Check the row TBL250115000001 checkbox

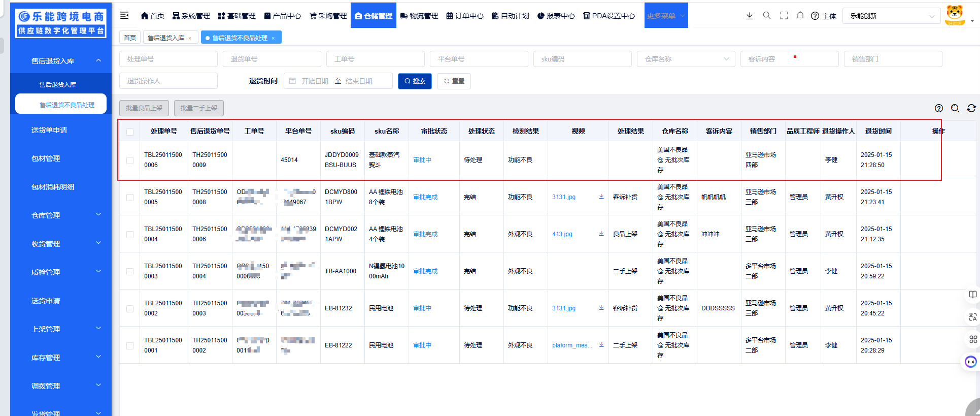click(130, 345)
